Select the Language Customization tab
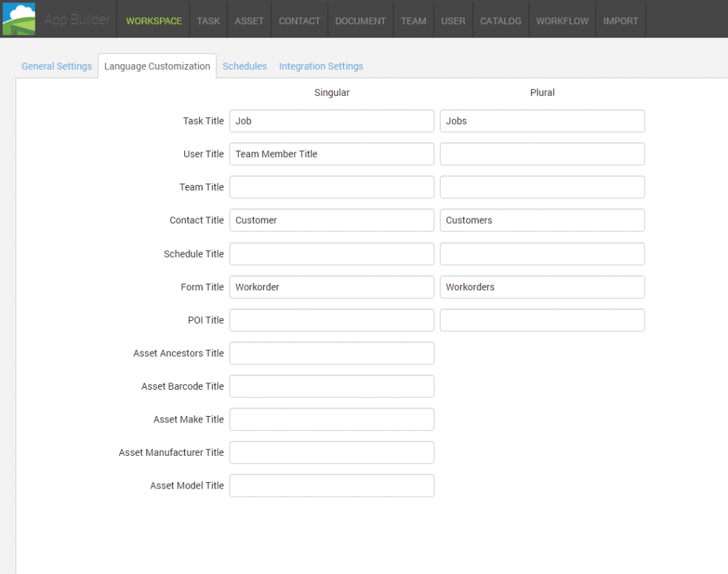Image resolution: width=728 pixels, height=574 pixels. point(156,65)
